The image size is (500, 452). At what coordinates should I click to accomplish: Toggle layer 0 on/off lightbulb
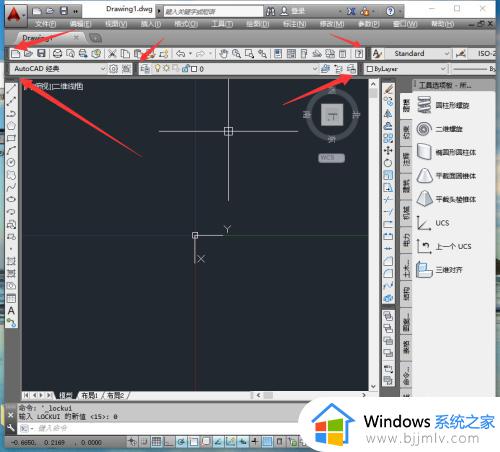(157, 68)
